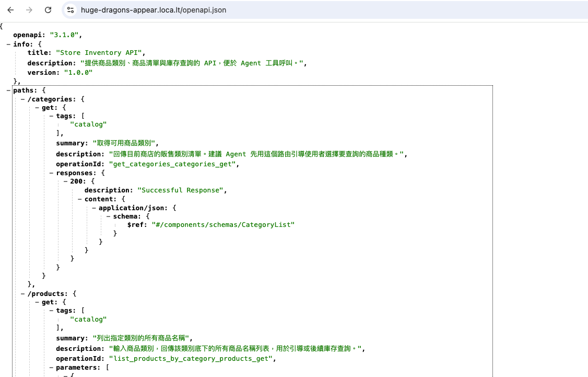The height and width of the screenshot is (377, 588).
Task: Collapse the /products path node
Action: tap(22, 294)
